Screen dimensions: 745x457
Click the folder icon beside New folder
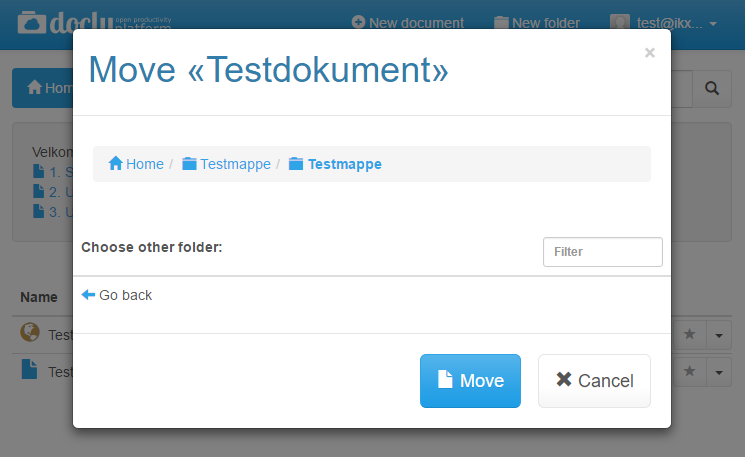tap(501, 22)
